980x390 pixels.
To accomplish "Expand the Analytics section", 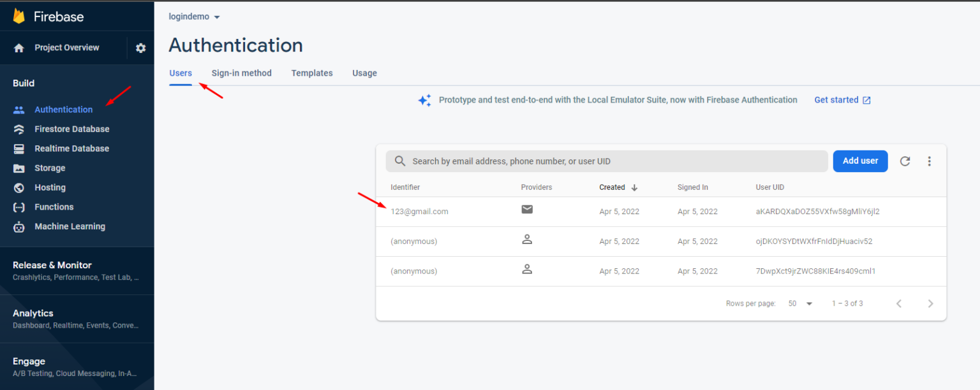I will click(x=77, y=319).
